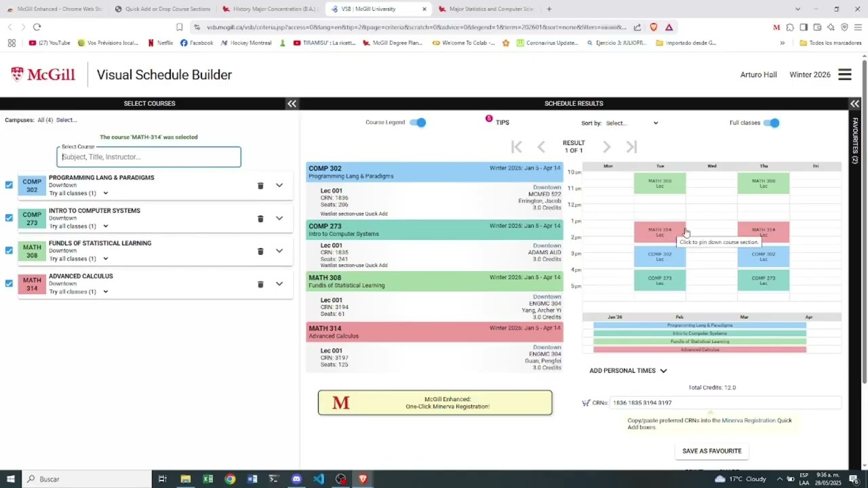Image resolution: width=868 pixels, height=488 pixels.
Task: Click the CRNs text field
Action: [726, 403]
